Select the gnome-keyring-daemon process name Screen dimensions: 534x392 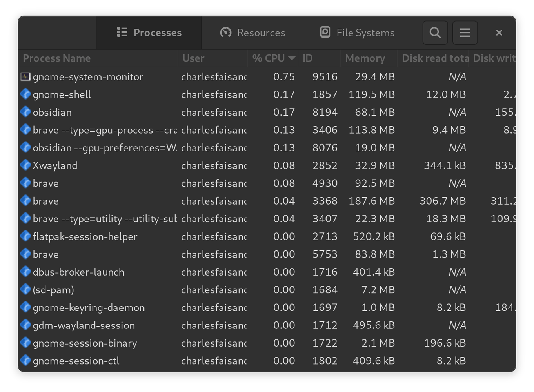pyautogui.click(x=89, y=308)
